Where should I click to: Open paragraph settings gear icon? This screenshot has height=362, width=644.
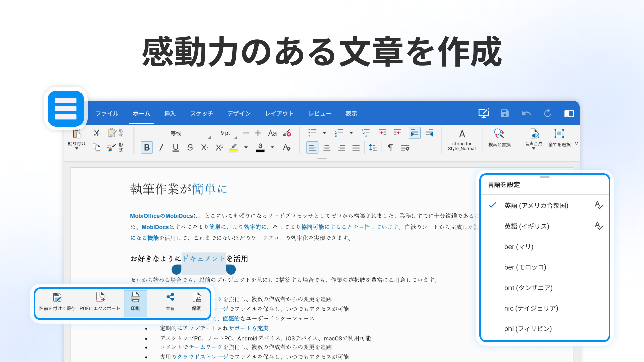405,147
